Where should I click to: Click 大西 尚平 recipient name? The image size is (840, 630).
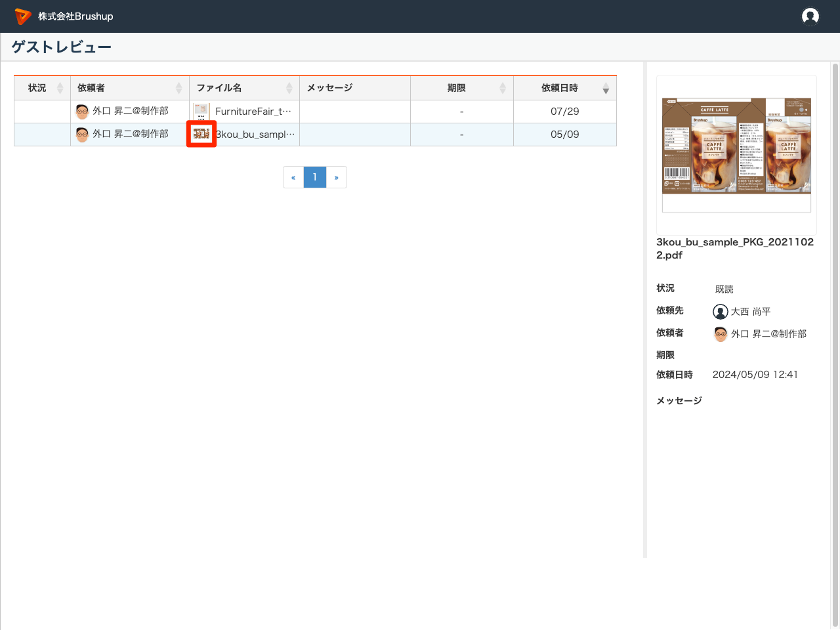point(751,312)
